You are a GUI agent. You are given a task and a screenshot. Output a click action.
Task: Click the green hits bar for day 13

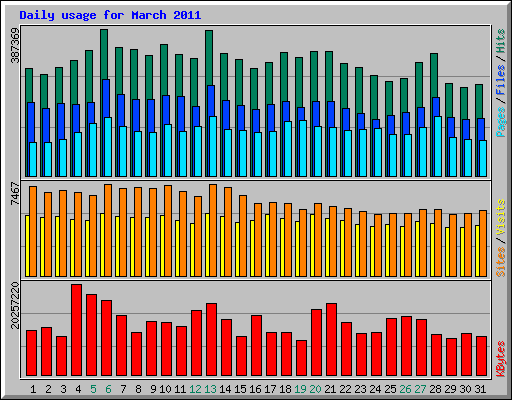coord(209,57)
